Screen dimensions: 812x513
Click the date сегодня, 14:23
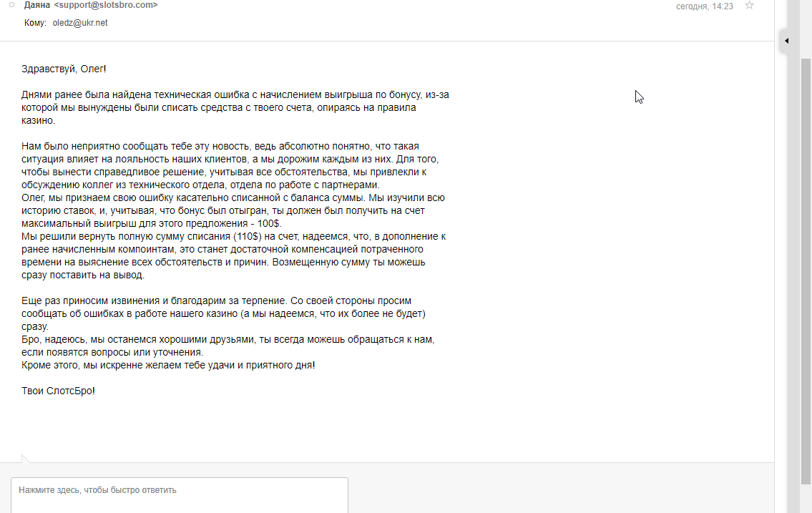[705, 6]
